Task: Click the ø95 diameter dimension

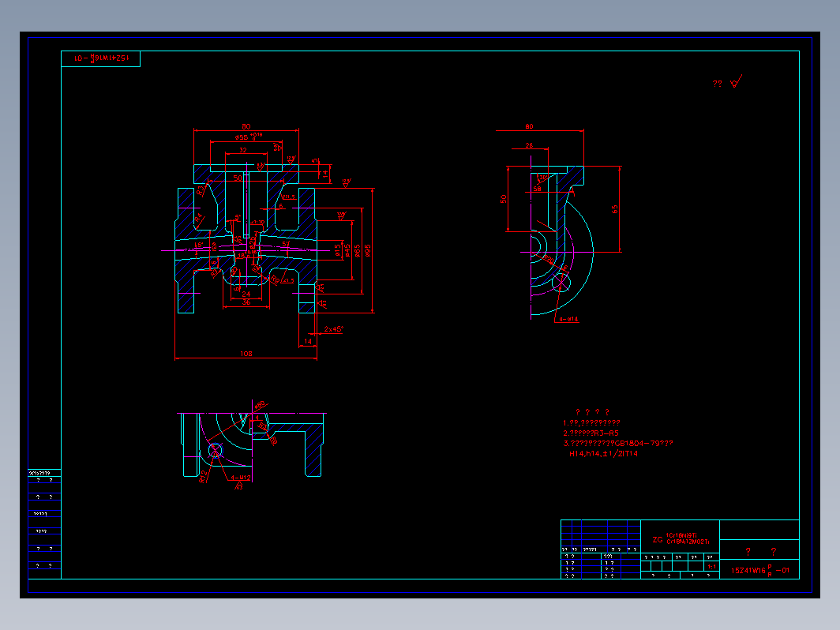Action: (368, 251)
